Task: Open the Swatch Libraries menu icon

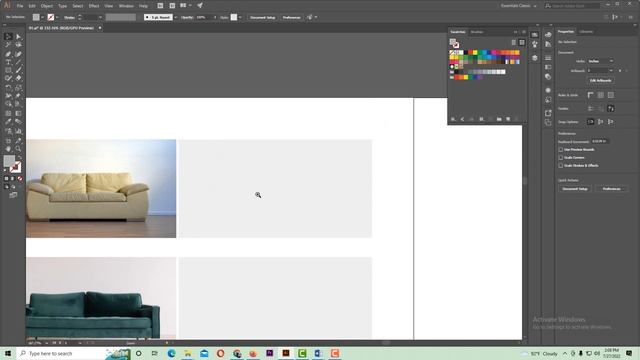Action: [453, 119]
